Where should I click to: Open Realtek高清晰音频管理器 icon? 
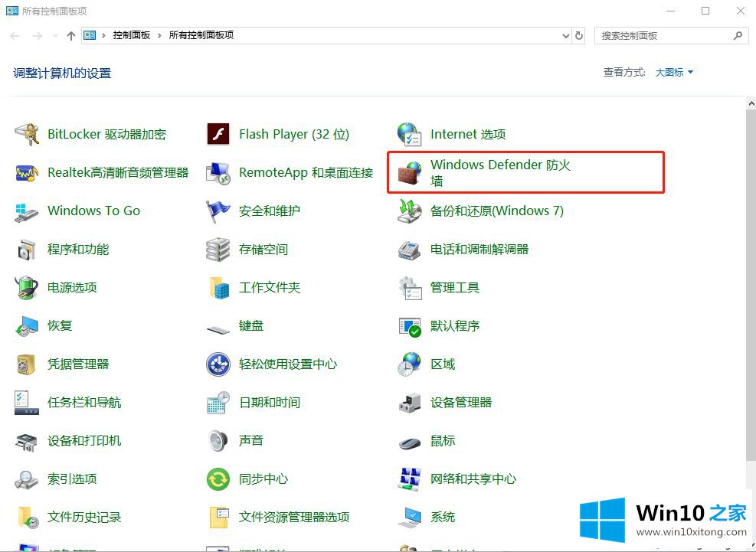(27, 172)
